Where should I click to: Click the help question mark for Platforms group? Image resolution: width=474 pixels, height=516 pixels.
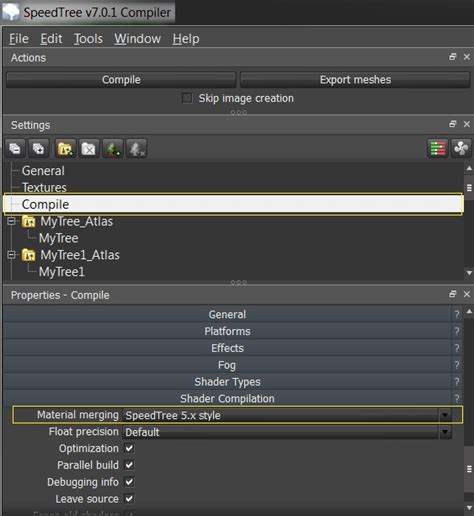pyautogui.click(x=457, y=331)
